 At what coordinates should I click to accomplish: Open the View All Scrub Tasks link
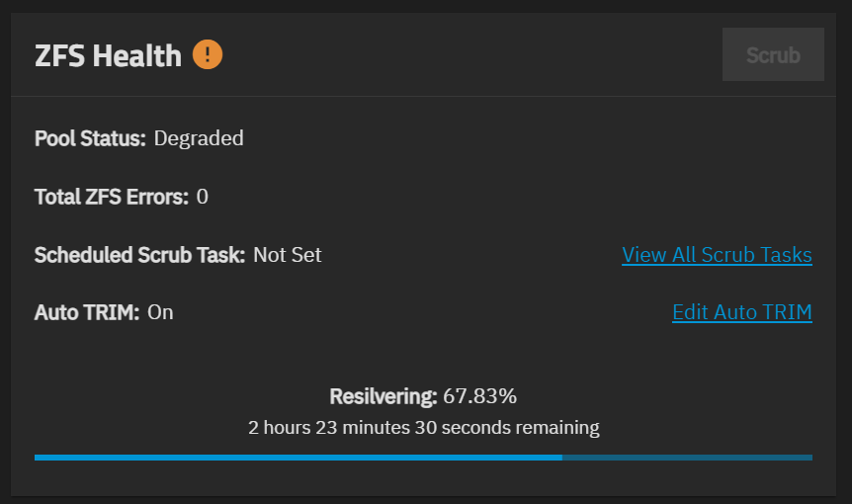(x=717, y=255)
